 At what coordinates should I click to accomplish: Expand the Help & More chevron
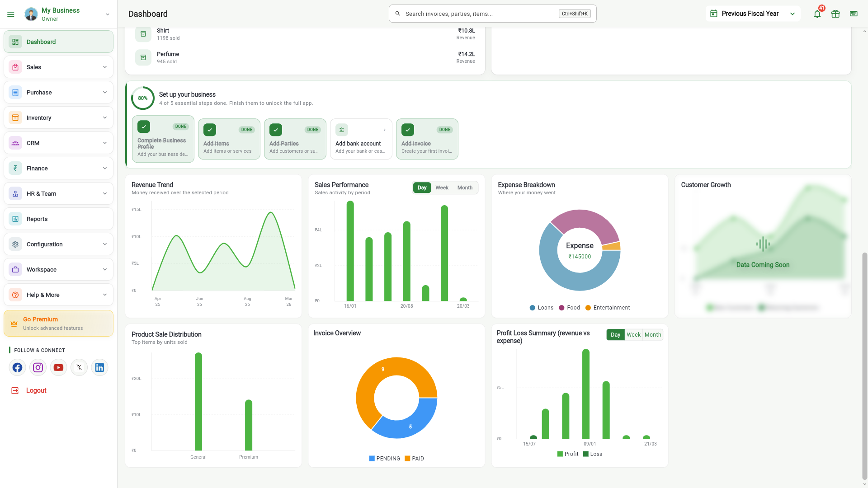click(x=105, y=295)
